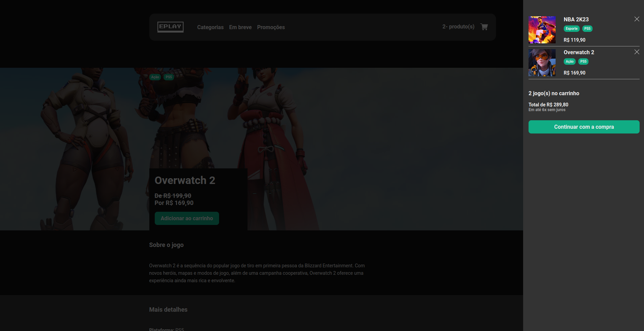Click the Overwatch 2 title in cart
644x331 pixels.
pos(579,53)
